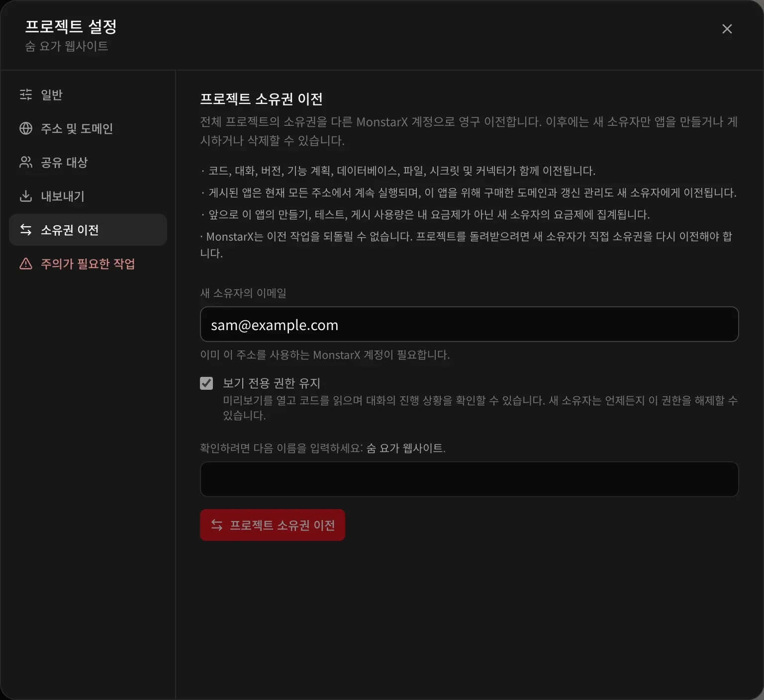Click the 숨 요가 웹사이트 subtitle
Image resolution: width=764 pixels, height=700 pixels.
(67, 46)
